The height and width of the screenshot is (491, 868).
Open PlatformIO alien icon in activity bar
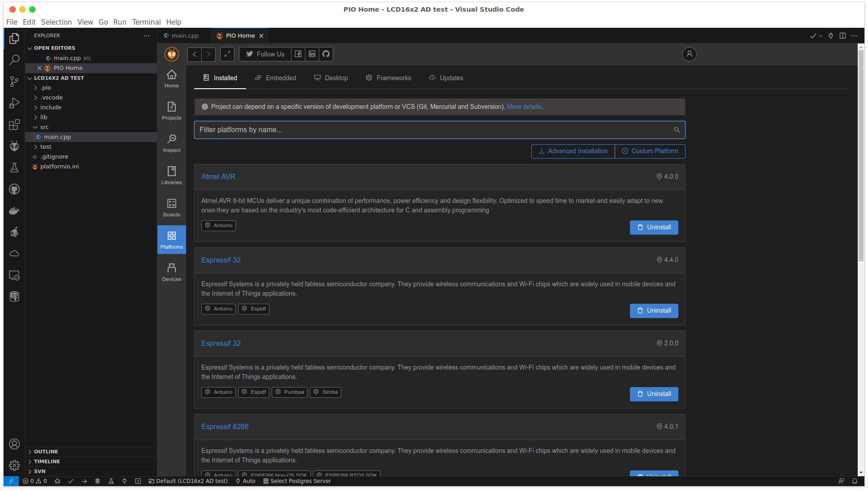14,146
